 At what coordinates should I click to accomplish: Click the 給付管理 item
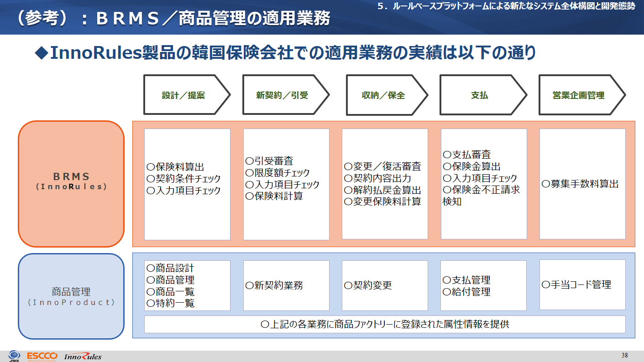pos(466,292)
